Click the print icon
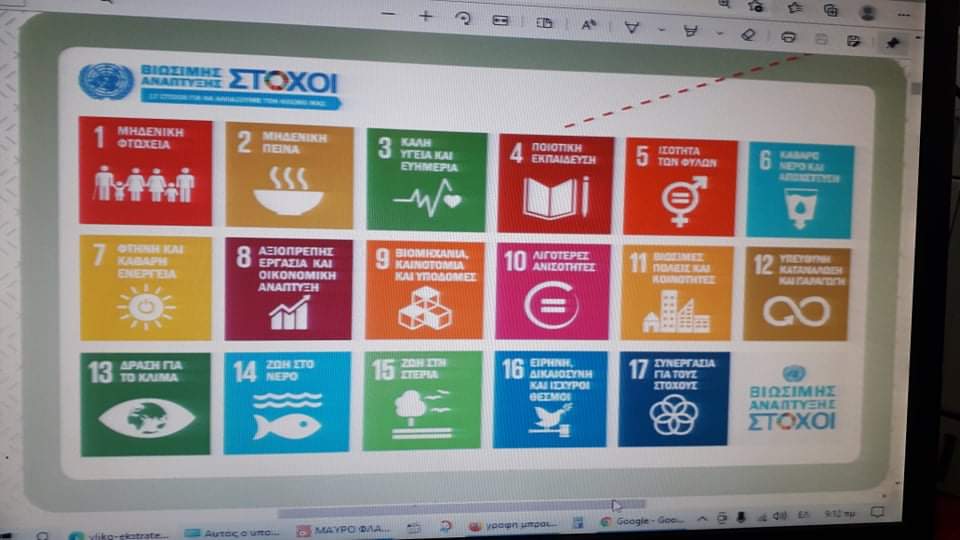The width and height of the screenshot is (960, 540). 788,37
